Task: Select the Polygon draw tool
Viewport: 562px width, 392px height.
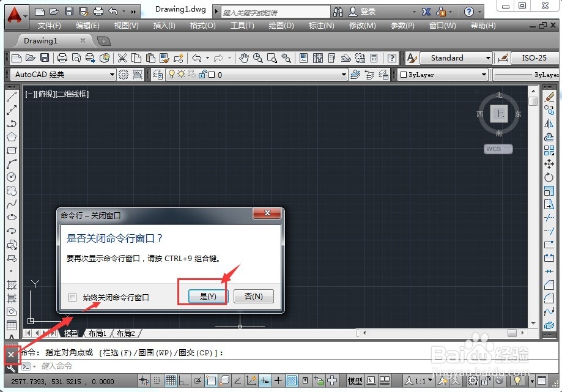Action: click(x=12, y=137)
